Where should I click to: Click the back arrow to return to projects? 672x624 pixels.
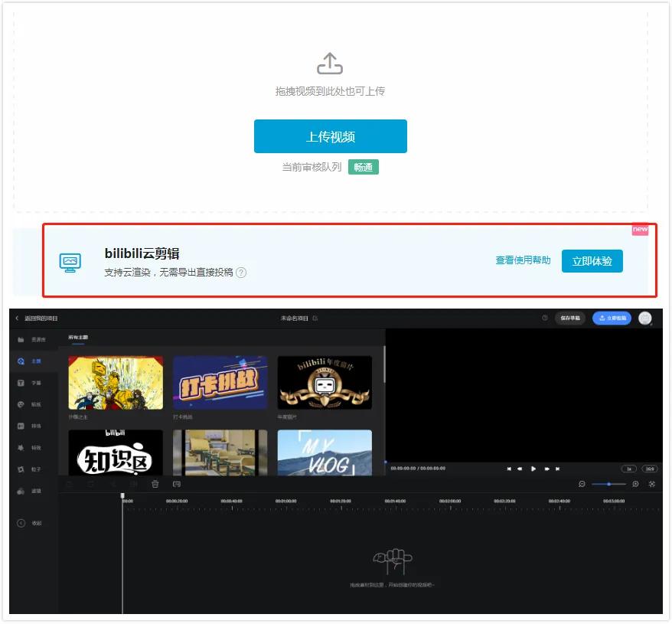coord(17,319)
